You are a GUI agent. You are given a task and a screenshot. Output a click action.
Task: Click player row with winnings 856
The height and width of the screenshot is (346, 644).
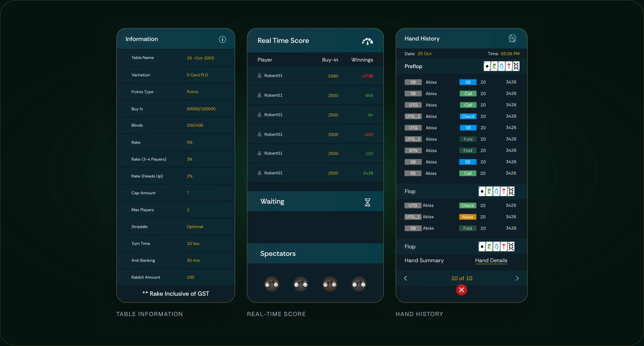coord(315,95)
